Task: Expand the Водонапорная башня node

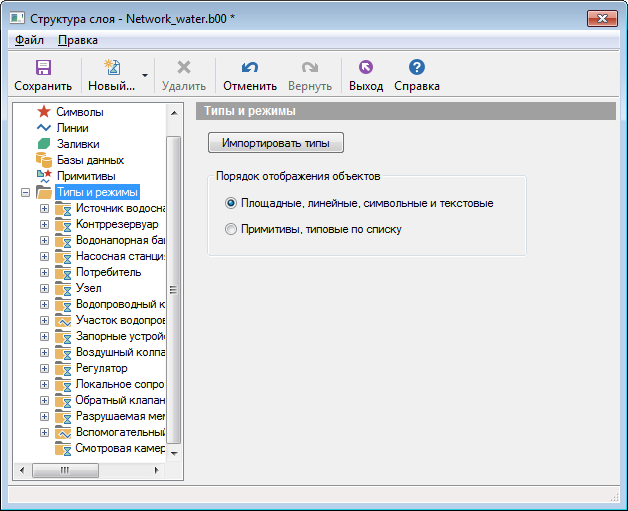Action: tap(44, 241)
